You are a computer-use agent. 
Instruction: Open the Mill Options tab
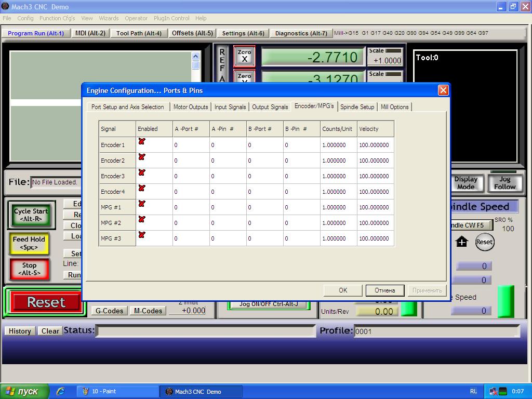395,107
